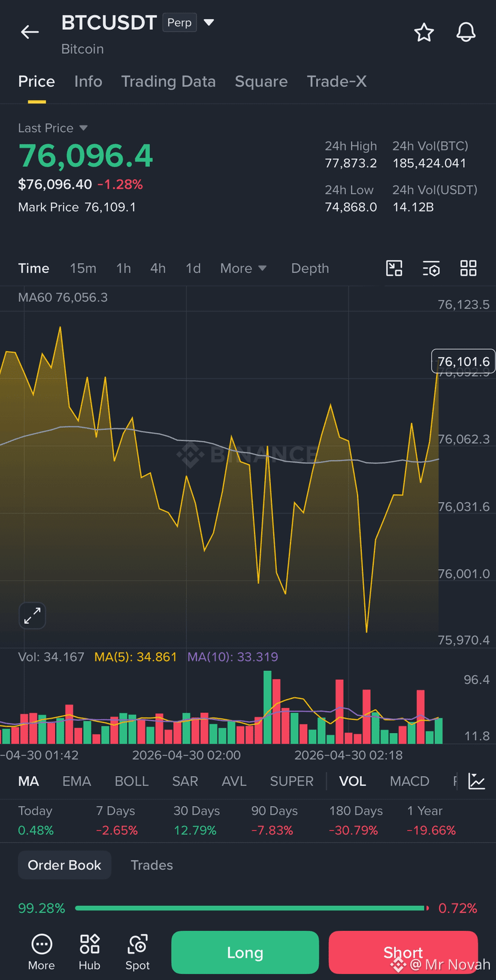This screenshot has height=980, width=496.
Task: Select the 15m chart interval
Action: point(83,268)
